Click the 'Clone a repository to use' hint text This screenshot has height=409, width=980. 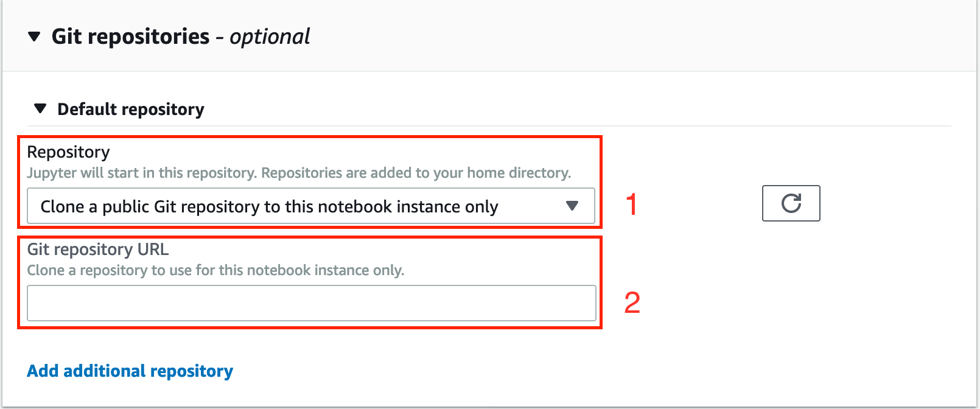pos(215,270)
